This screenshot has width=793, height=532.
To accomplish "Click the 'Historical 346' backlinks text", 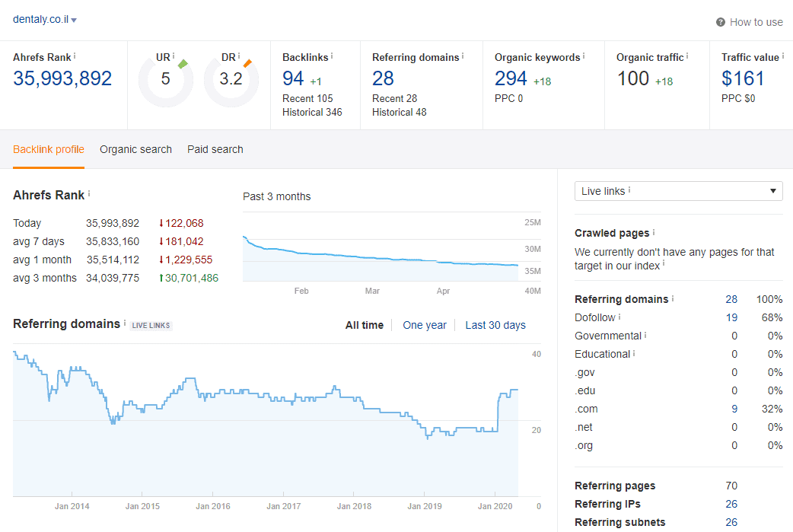I will [x=312, y=112].
